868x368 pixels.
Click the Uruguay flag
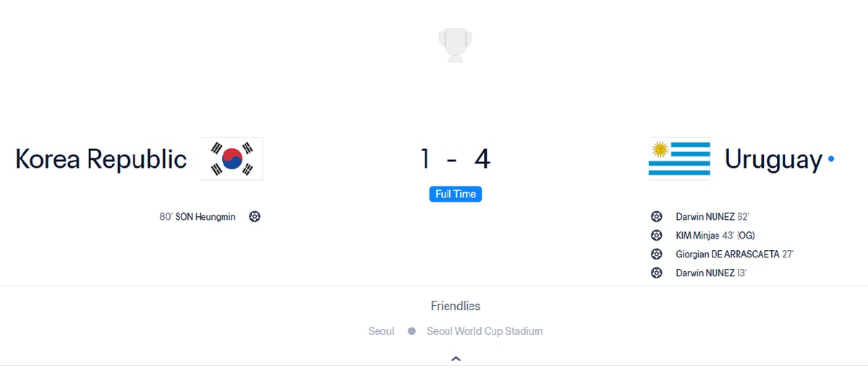coord(679,158)
